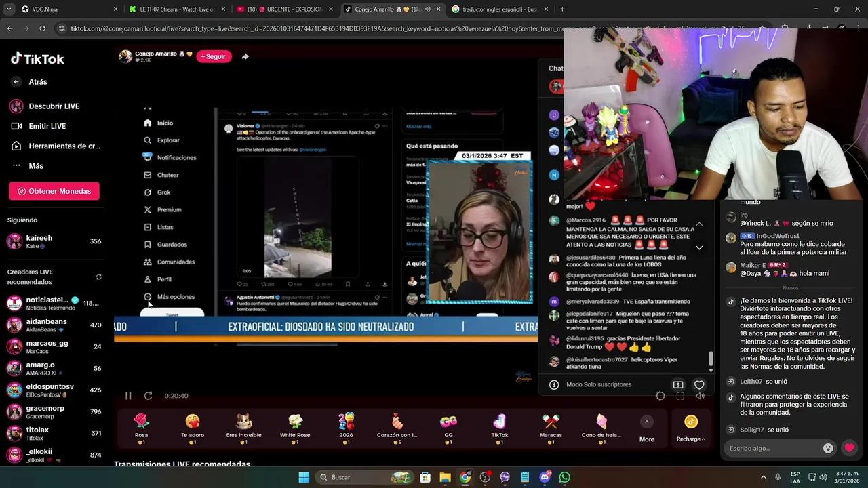This screenshot has height=488, width=868.
Task: Open aidanbeans recommended live
Action: click(x=54, y=325)
